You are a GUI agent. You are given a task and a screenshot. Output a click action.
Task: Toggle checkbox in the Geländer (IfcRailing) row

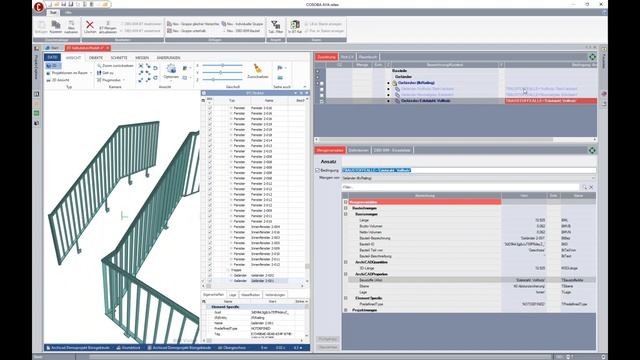click(x=322, y=83)
